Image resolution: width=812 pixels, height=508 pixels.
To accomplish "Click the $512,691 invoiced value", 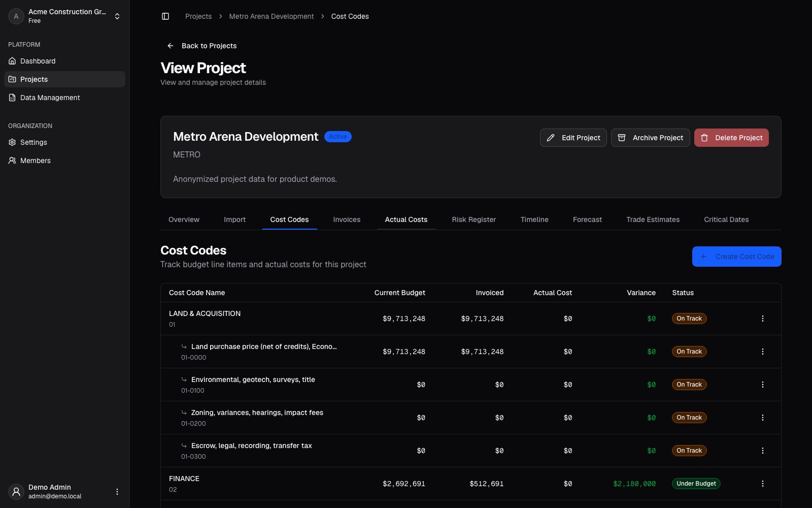I will click(x=487, y=484).
